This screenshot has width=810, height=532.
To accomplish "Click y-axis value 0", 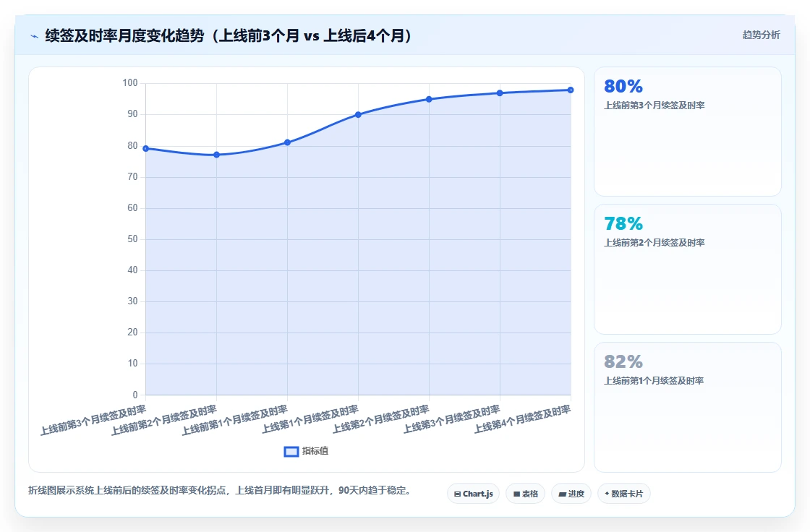I will (x=135, y=395).
